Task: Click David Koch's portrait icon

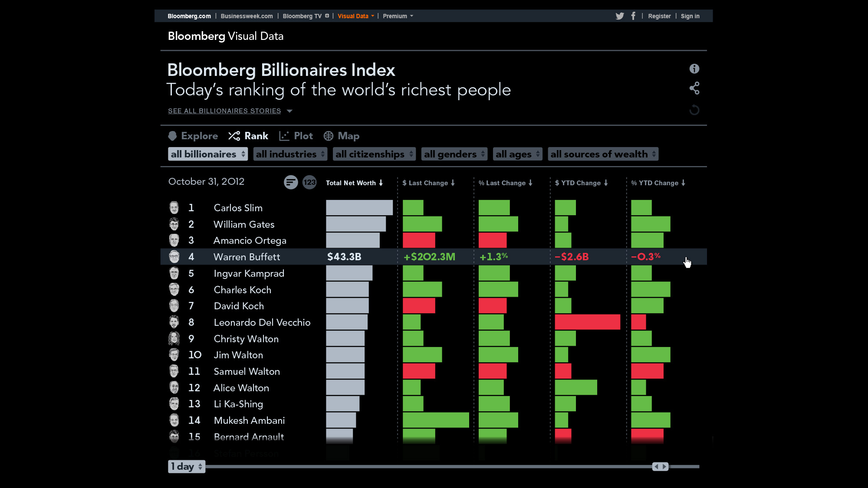Action: (x=174, y=306)
